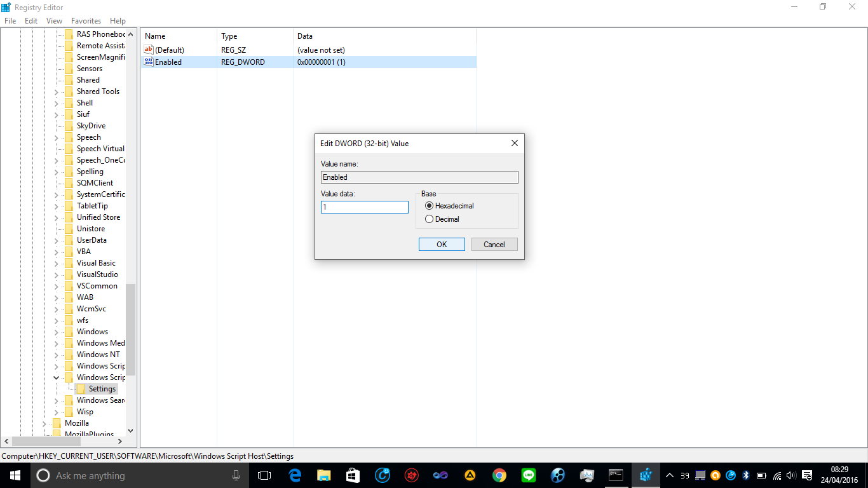Open File Explorer from the taskbar
Screen dimensions: 868x488
[x=324, y=475]
